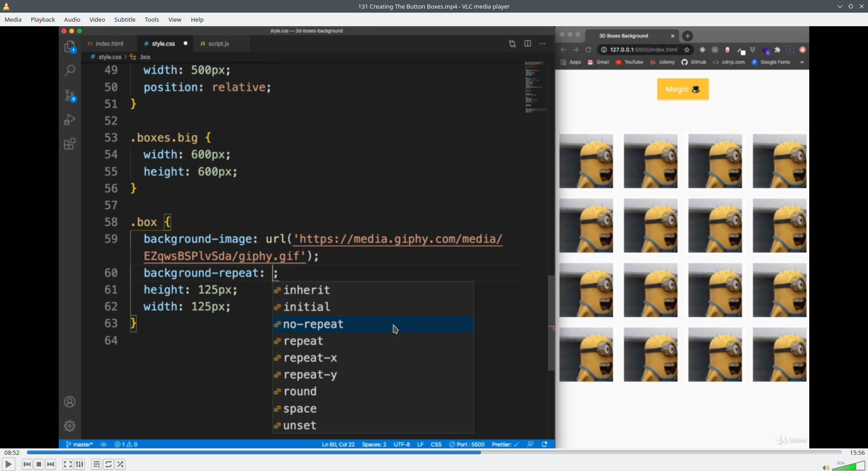Click the browser reload icon
Image resolution: width=868 pixels, height=471 pixels.
point(589,50)
